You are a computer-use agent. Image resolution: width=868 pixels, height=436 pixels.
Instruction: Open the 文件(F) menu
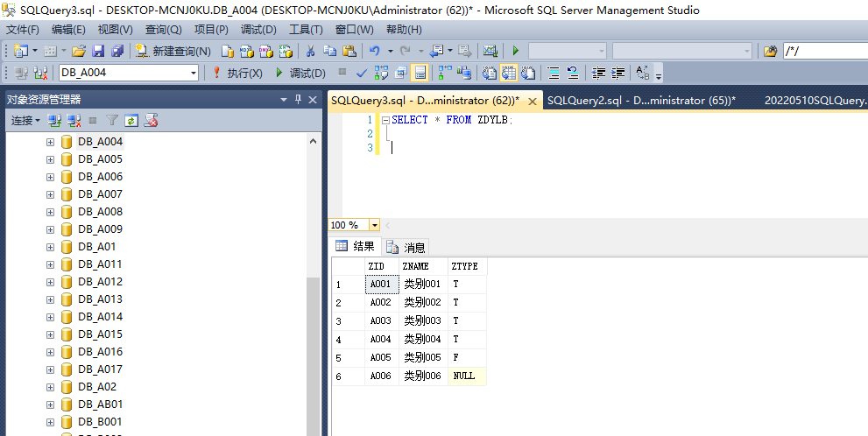23,29
